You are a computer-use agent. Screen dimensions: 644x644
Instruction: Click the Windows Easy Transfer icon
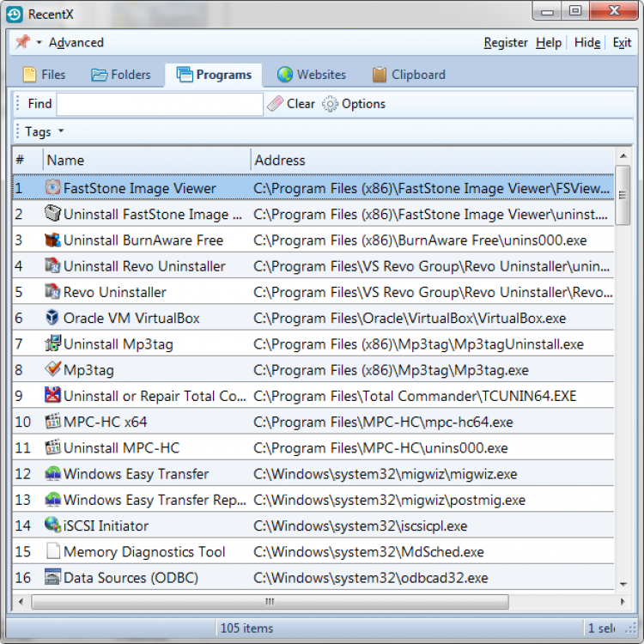(x=52, y=473)
